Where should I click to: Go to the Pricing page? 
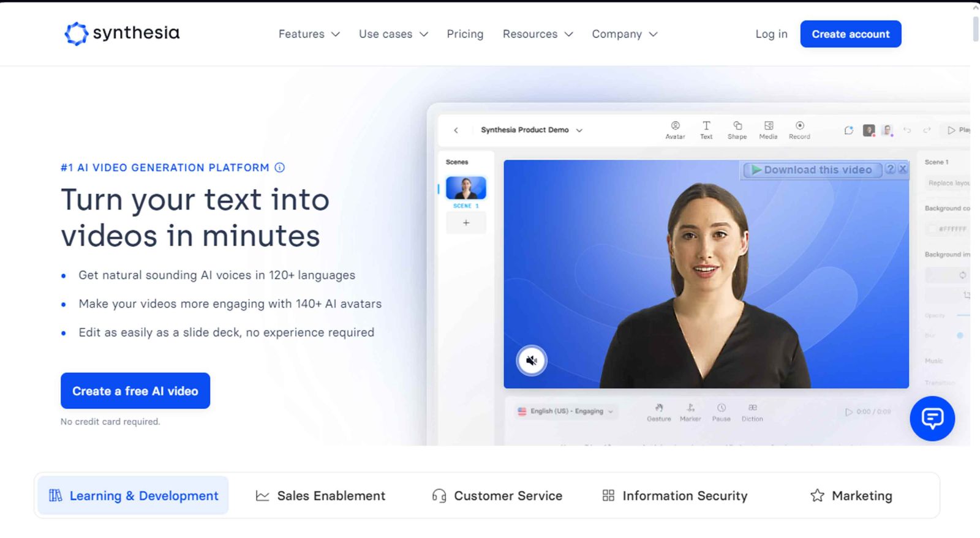pos(465,34)
